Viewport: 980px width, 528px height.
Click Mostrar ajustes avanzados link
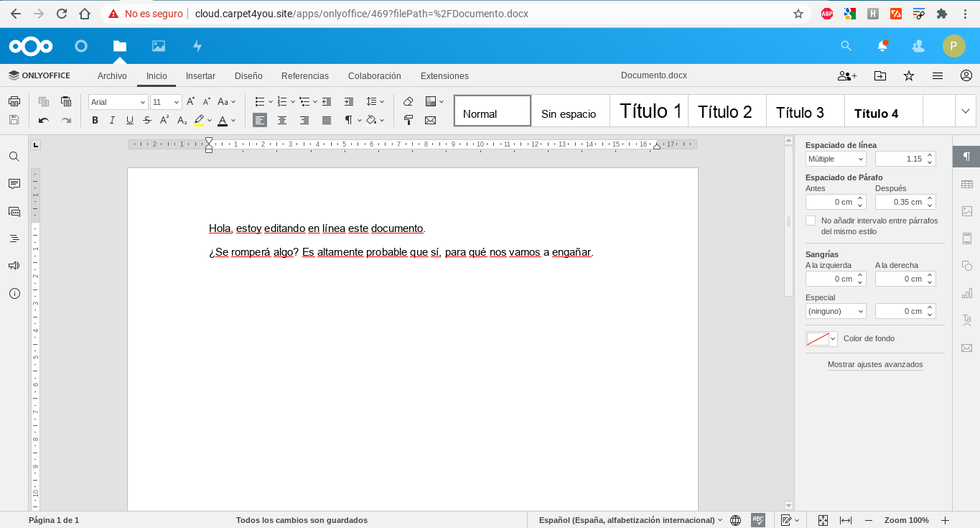coord(875,364)
